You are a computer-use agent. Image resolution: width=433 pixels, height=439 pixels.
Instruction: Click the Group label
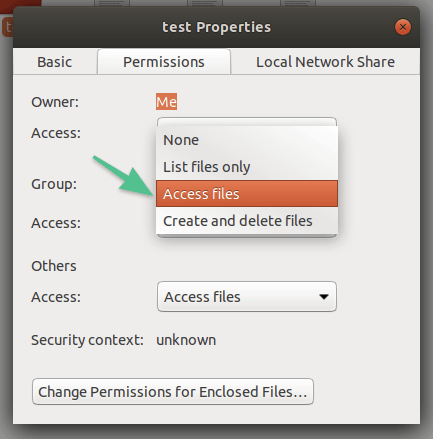pos(54,184)
